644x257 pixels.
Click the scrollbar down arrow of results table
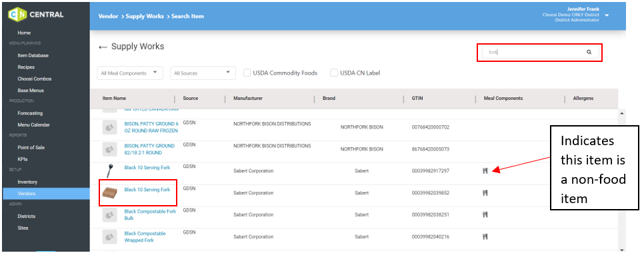(x=621, y=250)
